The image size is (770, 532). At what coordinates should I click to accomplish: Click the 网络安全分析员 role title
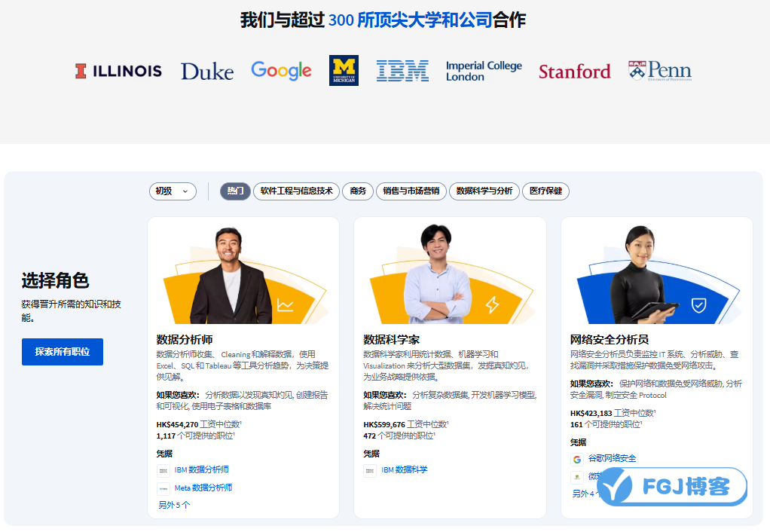(610, 339)
